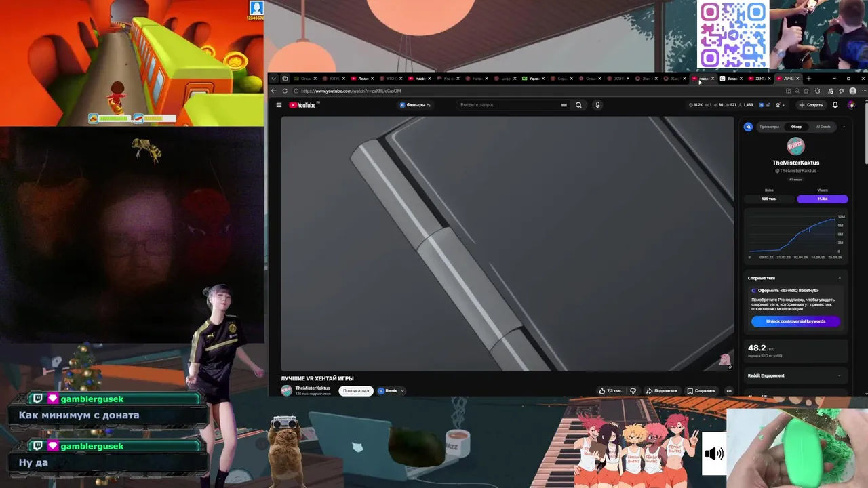Click the video title ЛУЧШИЕ VR ХЕНТАЙ ИГРЫ

(x=317, y=378)
